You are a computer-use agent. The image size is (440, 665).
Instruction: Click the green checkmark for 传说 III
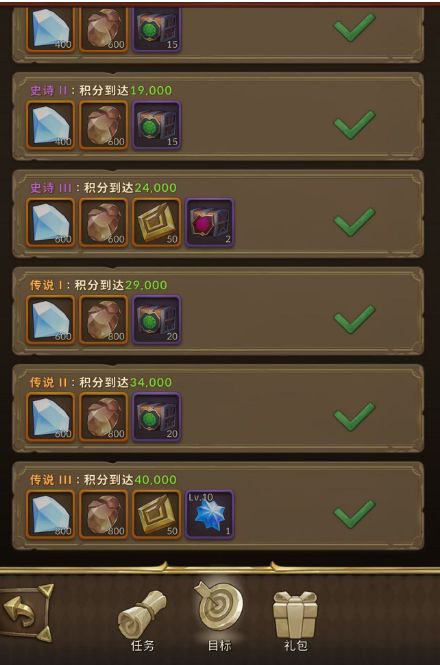[x=355, y=514]
